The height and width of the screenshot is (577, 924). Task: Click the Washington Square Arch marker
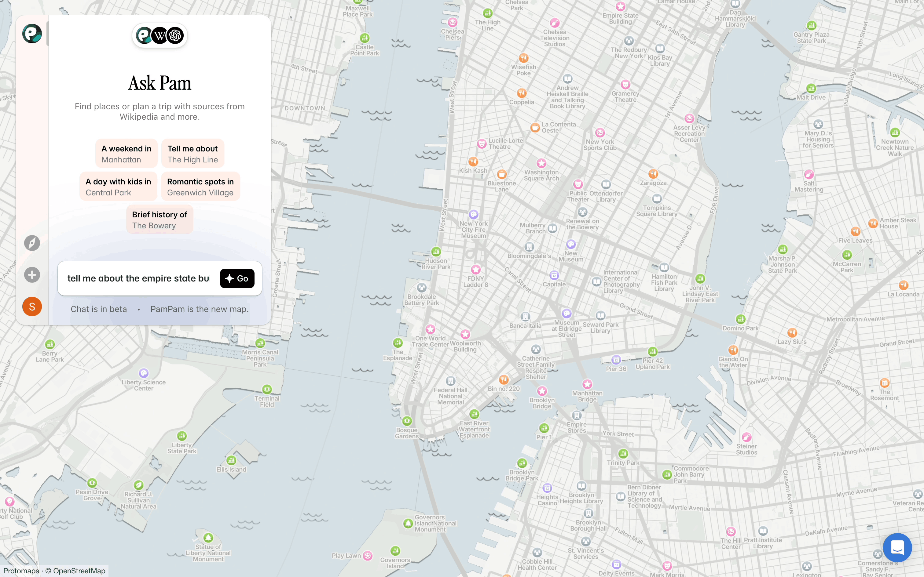point(541,163)
